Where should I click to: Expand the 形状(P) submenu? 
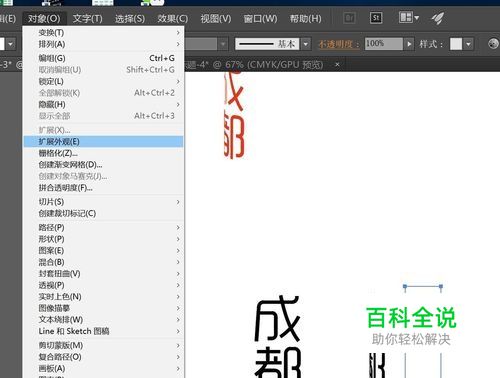pos(103,239)
